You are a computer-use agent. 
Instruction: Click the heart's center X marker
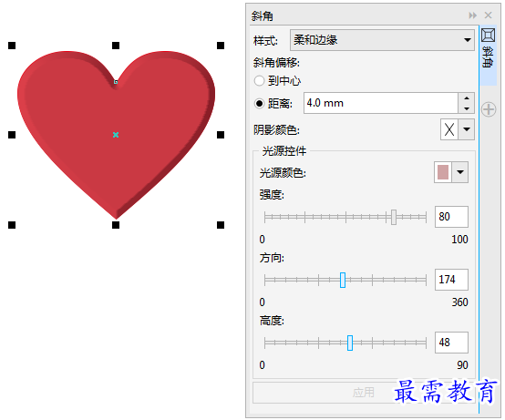click(x=116, y=135)
